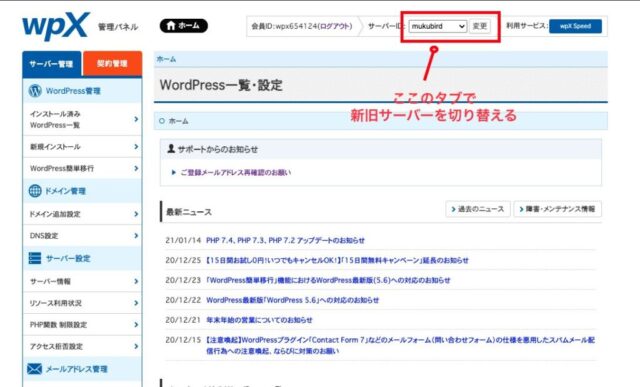
Task: Click the envelope icon for メールアドレス管理
Action: coord(35,369)
